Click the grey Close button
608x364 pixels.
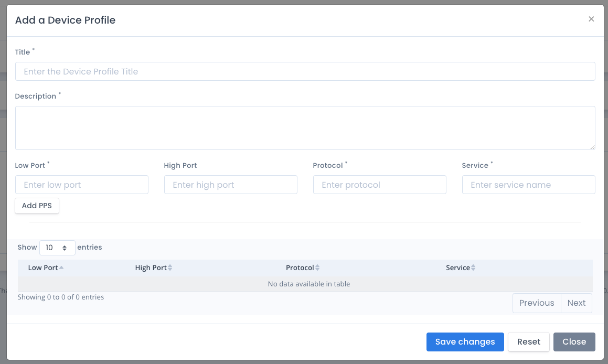[574, 342]
